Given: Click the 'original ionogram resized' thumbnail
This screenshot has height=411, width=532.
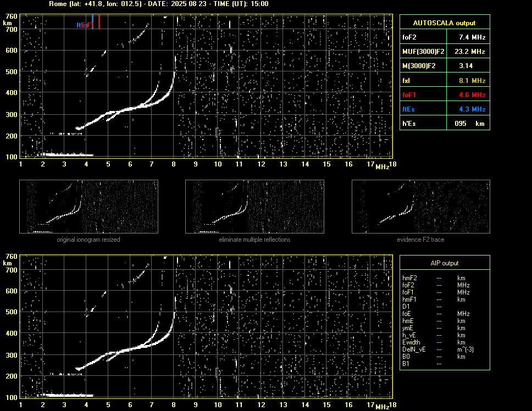Looking at the screenshot, I should tap(88, 207).
